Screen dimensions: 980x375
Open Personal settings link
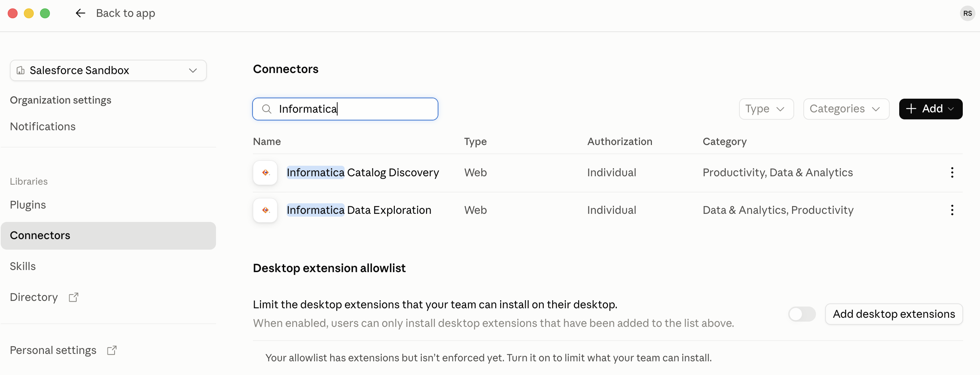point(53,350)
